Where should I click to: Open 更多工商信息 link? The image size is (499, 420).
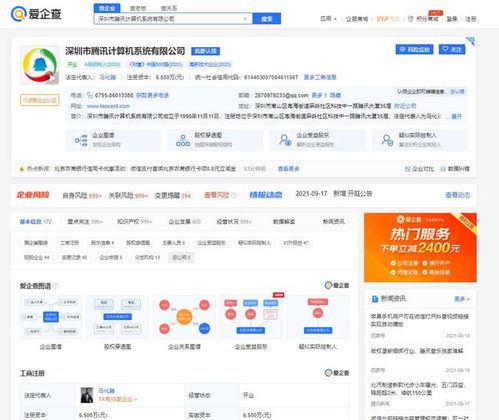coord(320,77)
